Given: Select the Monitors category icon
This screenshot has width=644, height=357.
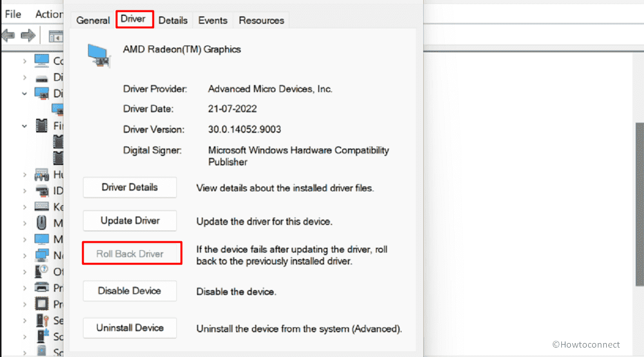Looking at the screenshot, I should coord(42,239).
